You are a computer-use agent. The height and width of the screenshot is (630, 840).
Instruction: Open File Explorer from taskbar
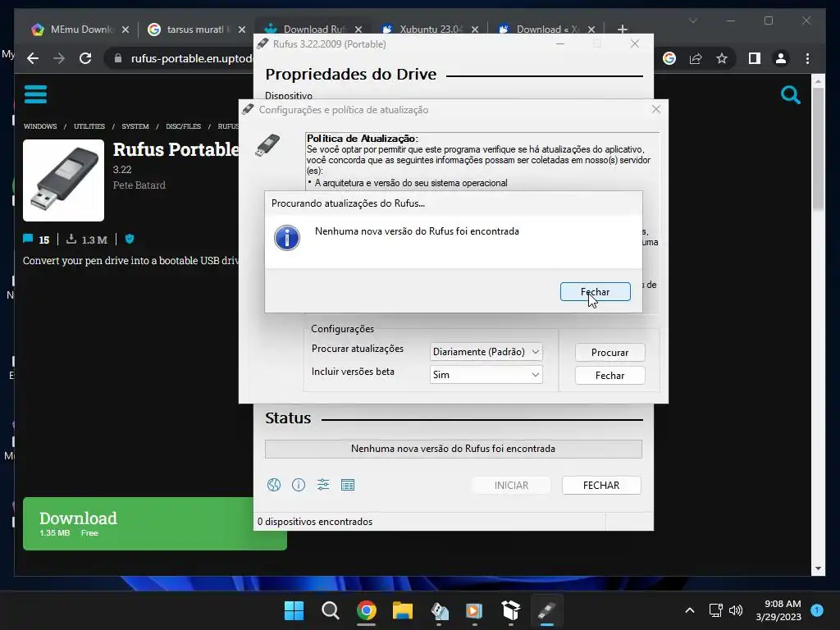coord(402,610)
